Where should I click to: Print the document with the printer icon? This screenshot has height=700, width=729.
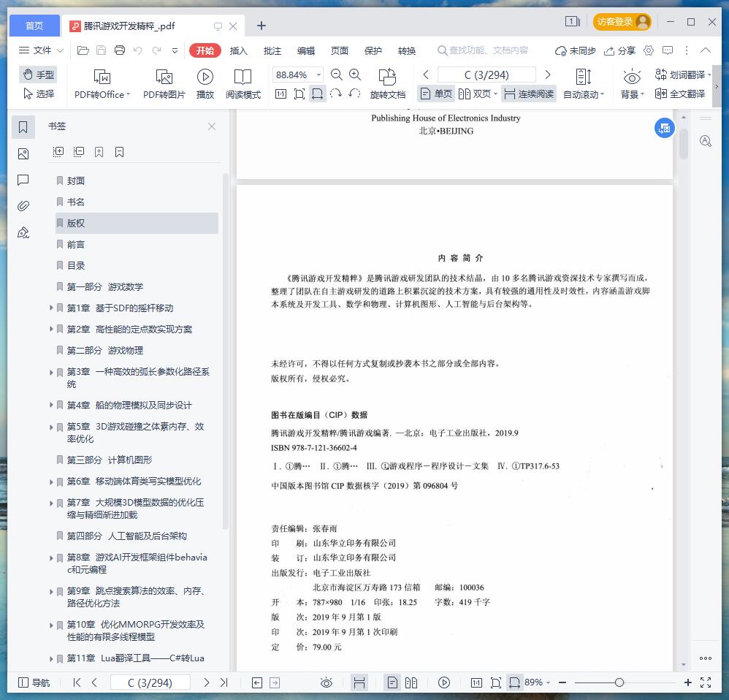point(120,50)
